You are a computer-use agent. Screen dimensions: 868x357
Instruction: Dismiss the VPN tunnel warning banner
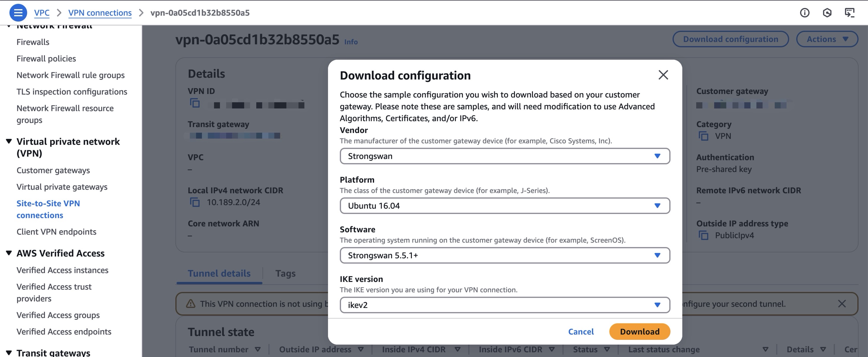pos(842,304)
